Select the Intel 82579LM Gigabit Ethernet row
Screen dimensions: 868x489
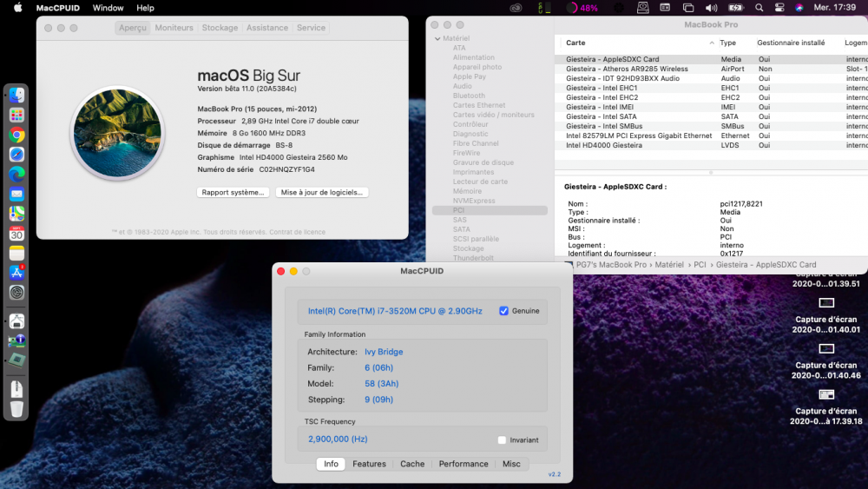[x=711, y=135]
